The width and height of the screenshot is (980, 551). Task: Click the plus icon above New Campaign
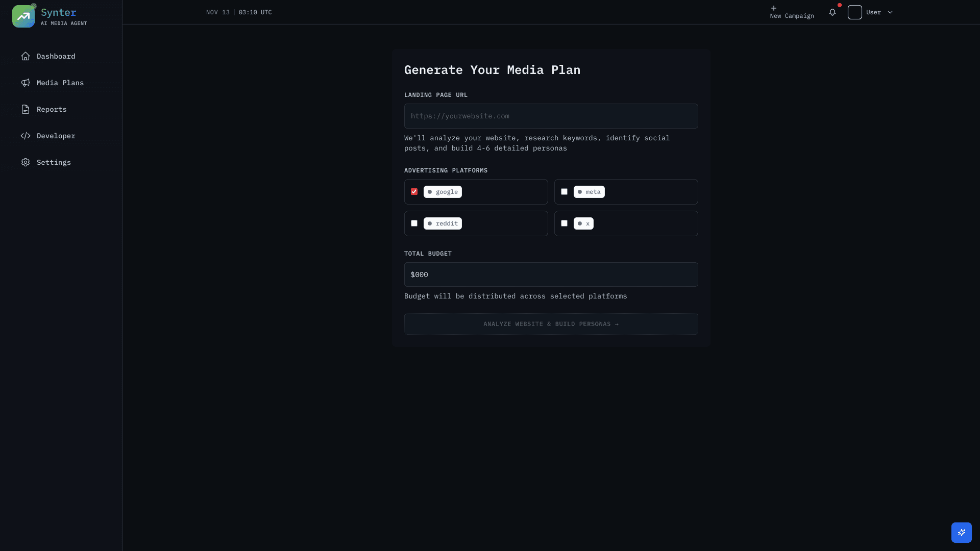(774, 8)
